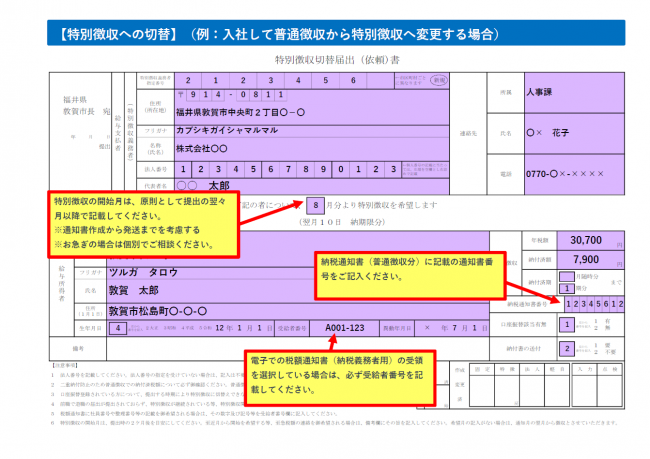This screenshot has height=459, width=650.
Task: Click note 5 about 税額通知書
Action: point(194,413)
